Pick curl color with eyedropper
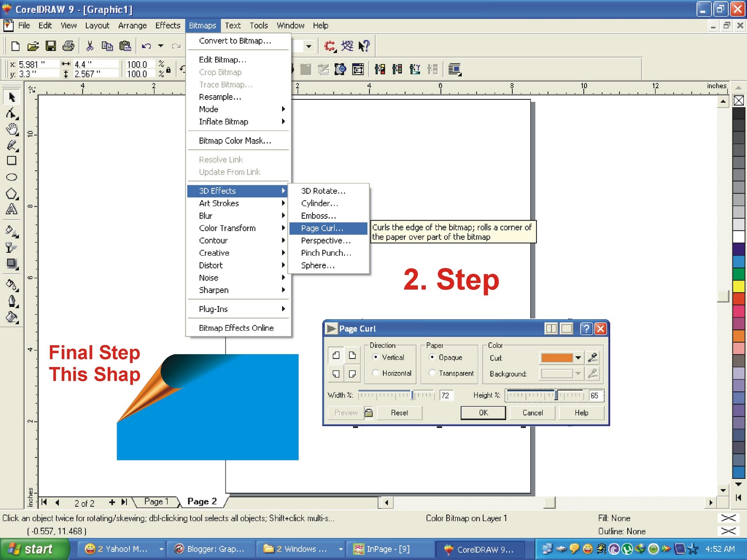The height and width of the screenshot is (560, 747). [x=592, y=358]
